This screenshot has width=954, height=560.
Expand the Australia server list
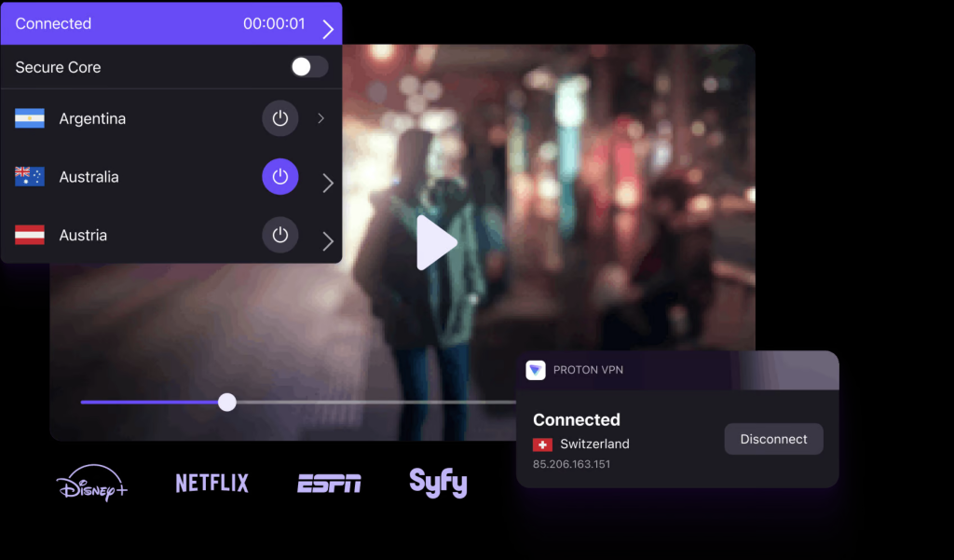click(x=327, y=183)
